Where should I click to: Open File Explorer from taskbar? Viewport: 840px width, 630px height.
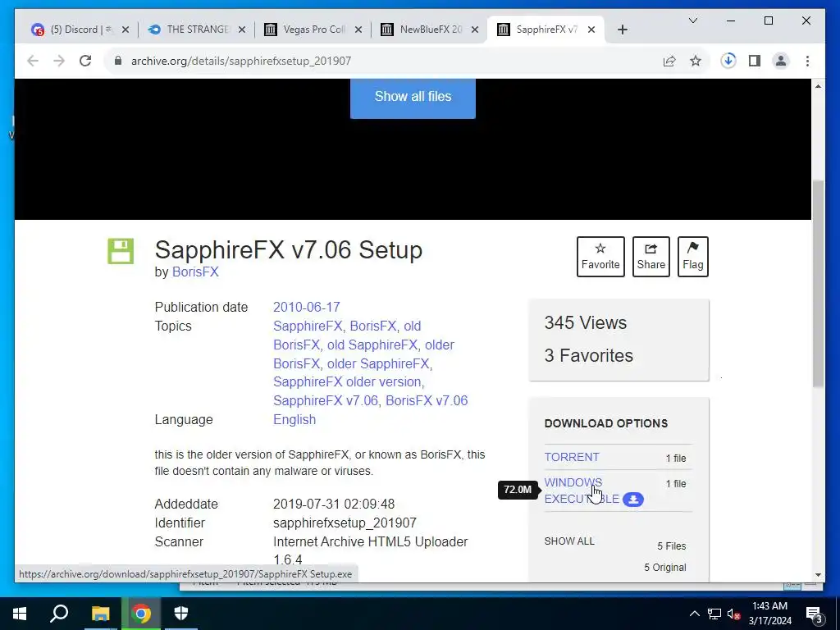pyautogui.click(x=100, y=614)
